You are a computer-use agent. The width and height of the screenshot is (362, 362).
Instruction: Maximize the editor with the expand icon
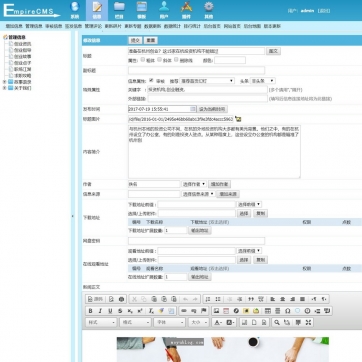(308, 322)
